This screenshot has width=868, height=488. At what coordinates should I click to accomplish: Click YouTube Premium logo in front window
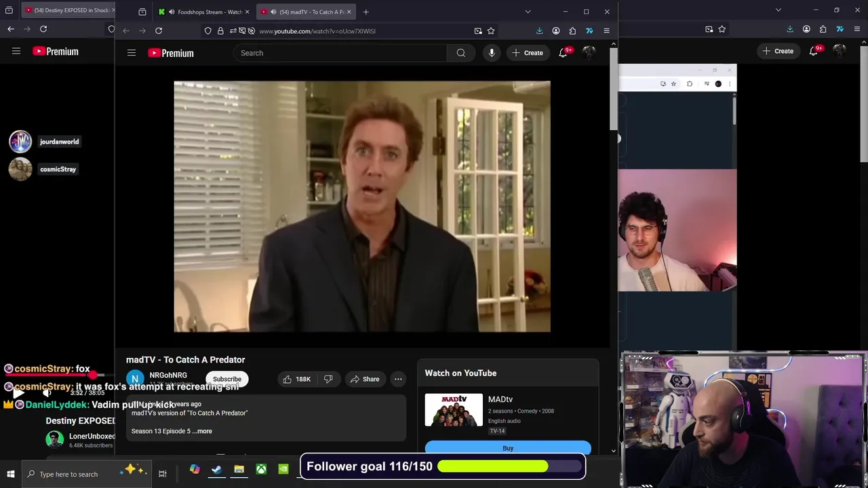171,53
